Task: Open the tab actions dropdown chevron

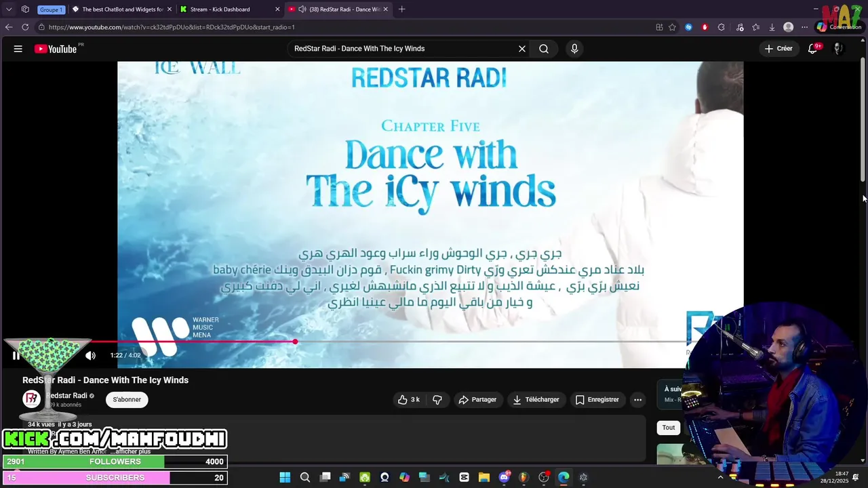Action: pyautogui.click(x=9, y=9)
